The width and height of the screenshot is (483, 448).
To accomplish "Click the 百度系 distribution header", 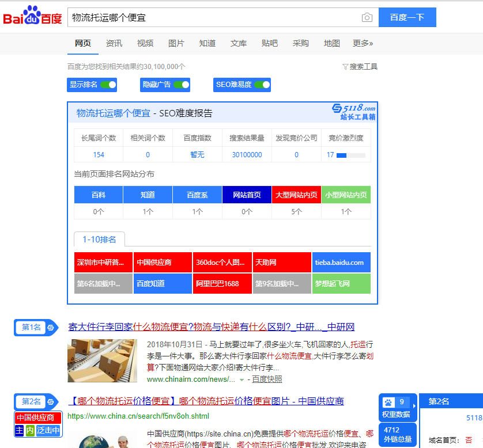I will click(198, 195).
